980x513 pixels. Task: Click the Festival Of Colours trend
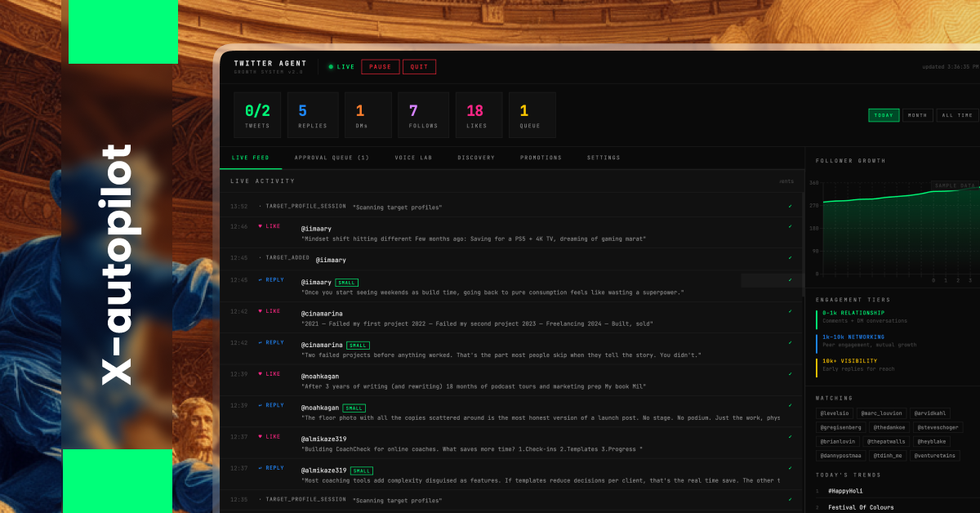[x=859, y=507]
